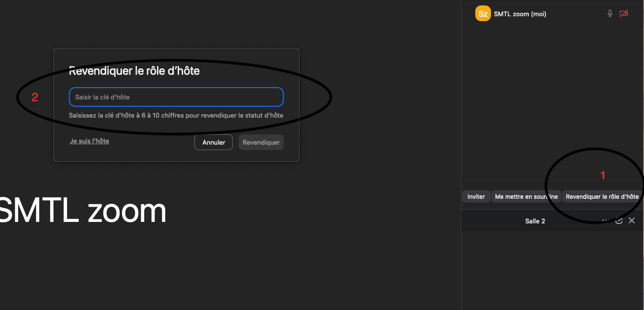
Task: Click the red number 1 annotation
Action: [x=603, y=175]
